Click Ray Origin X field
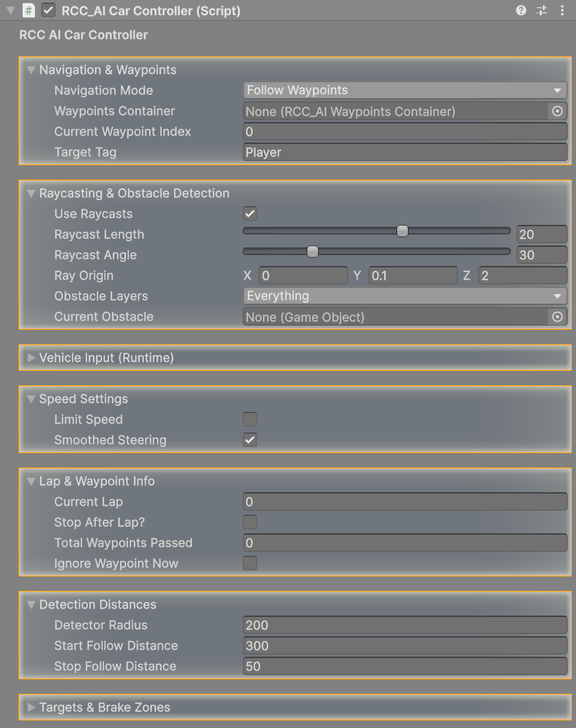 pos(303,276)
